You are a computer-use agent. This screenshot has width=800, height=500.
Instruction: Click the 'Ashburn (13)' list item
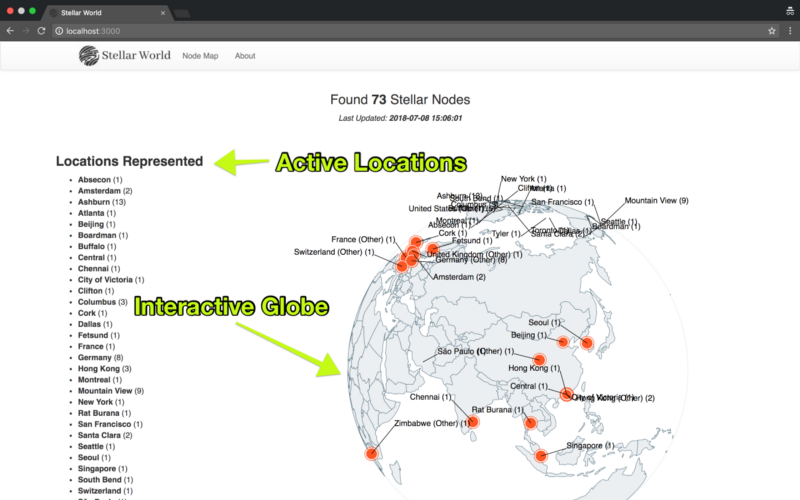pyautogui.click(x=102, y=202)
